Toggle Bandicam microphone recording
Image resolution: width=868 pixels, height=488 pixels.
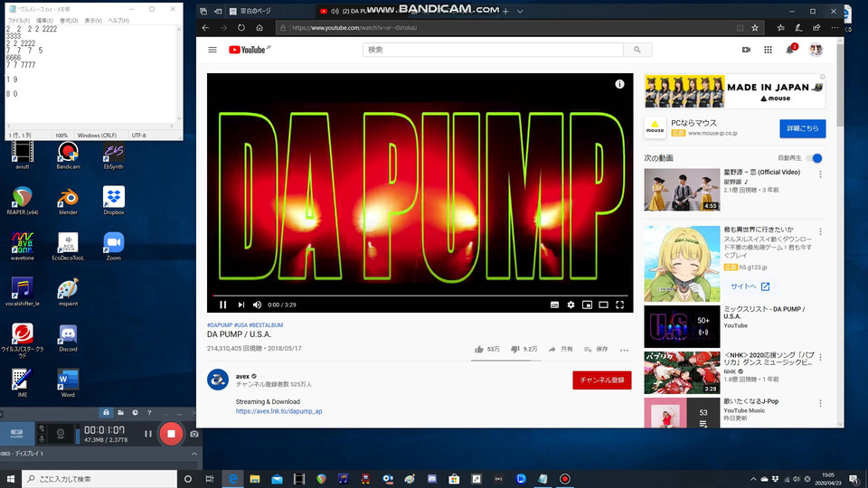pyautogui.click(x=42, y=439)
